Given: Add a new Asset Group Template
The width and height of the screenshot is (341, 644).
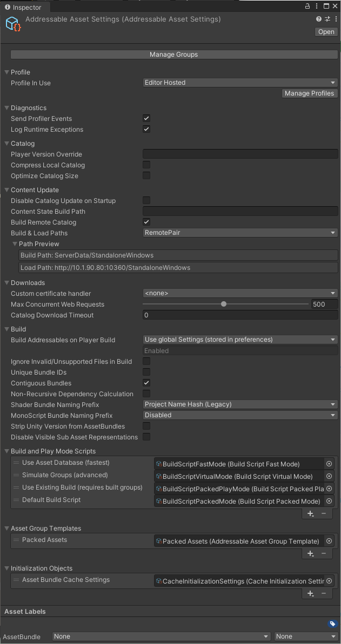Looking at the screenshot, I should pyautogui.click(x=311, y=554).
